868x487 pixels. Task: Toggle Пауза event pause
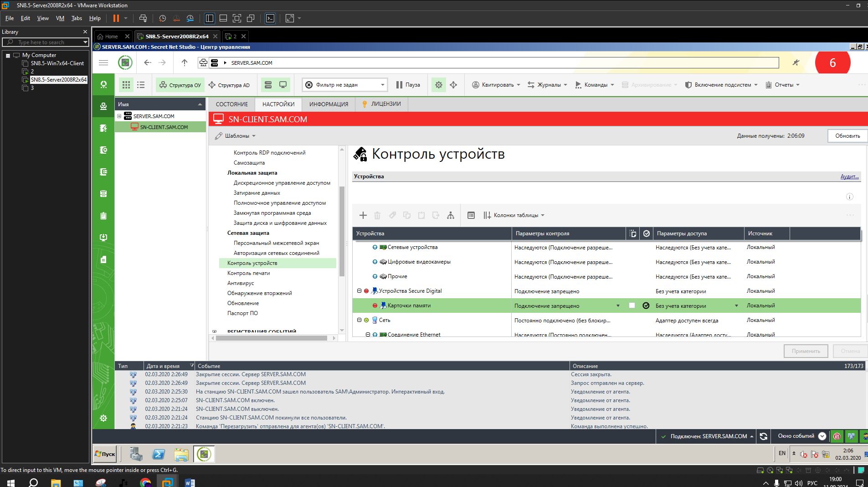tap(408, 85)
